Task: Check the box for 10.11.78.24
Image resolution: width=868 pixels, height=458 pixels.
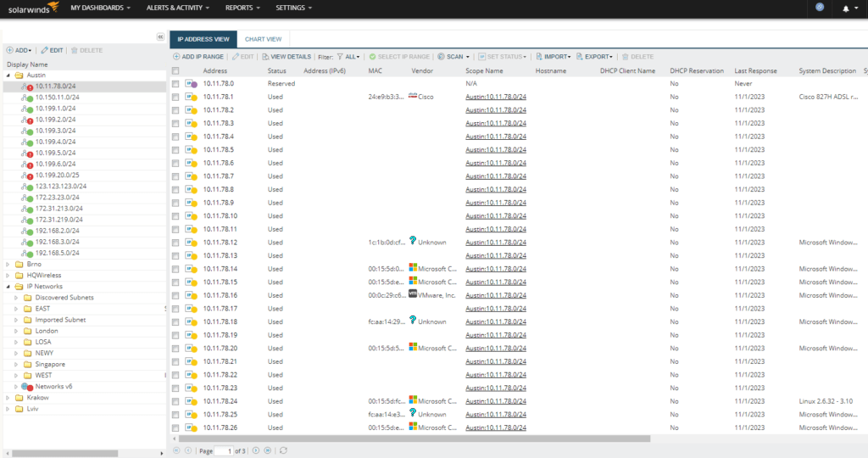Action: [x=175, y=401]
